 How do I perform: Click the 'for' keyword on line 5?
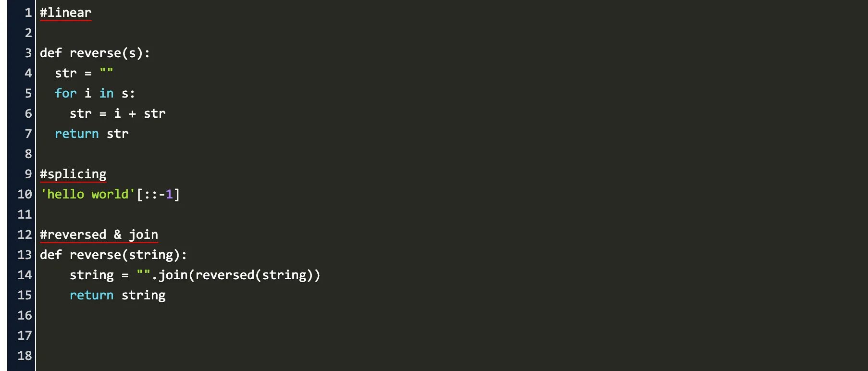click(65, 93)
